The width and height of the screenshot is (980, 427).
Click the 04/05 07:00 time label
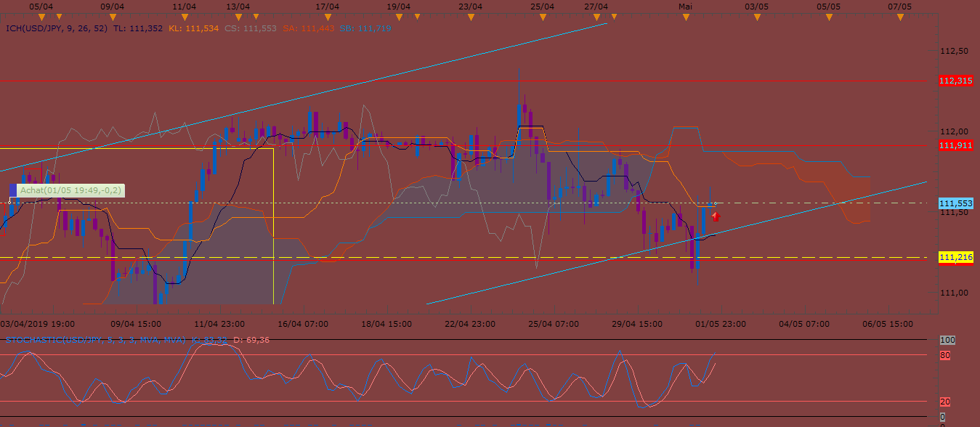pos(803,324)
